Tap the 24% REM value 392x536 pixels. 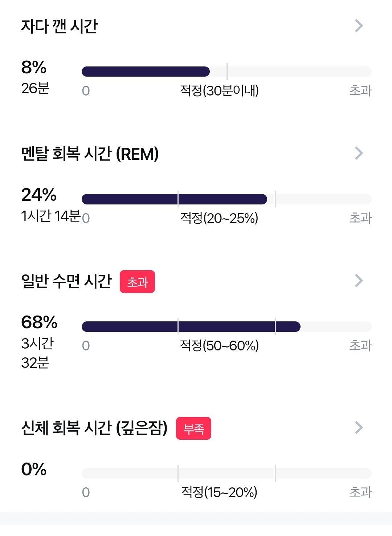click(39, 195)
